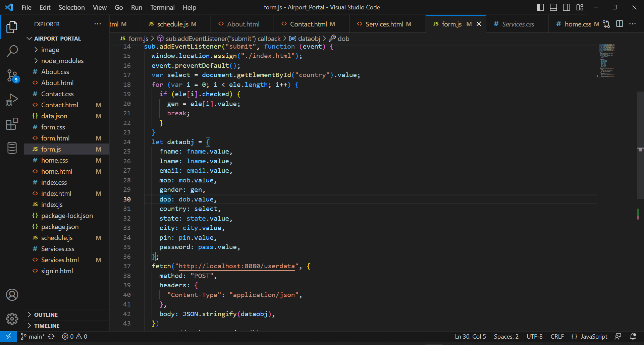Screen dimensions: 644x345
Task: Click the Explorer icon in activity bar
Action: pyautogui.click(x=12, y=27)
